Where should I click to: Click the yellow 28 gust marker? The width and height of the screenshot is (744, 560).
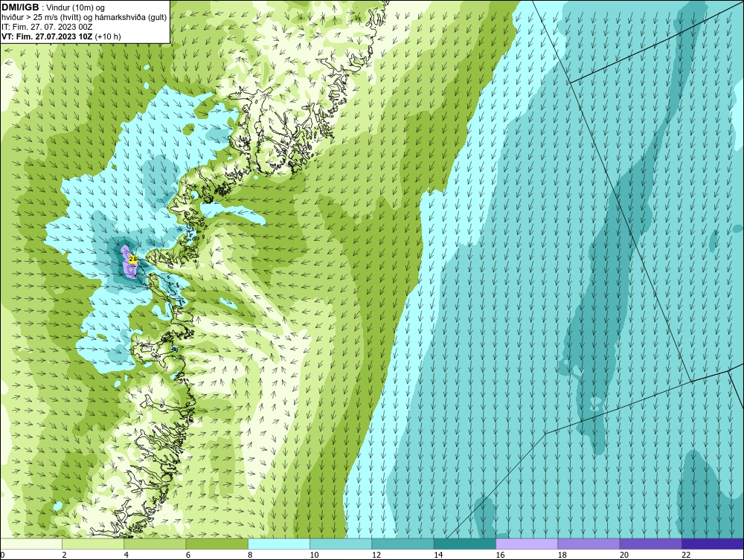133,259
